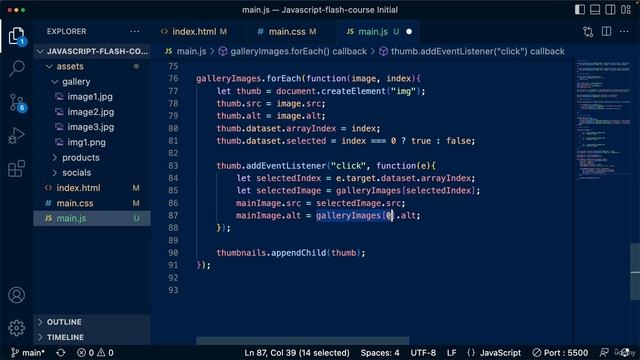
Task: Open the Search view in the activity bar
Action: coord(16,68)
